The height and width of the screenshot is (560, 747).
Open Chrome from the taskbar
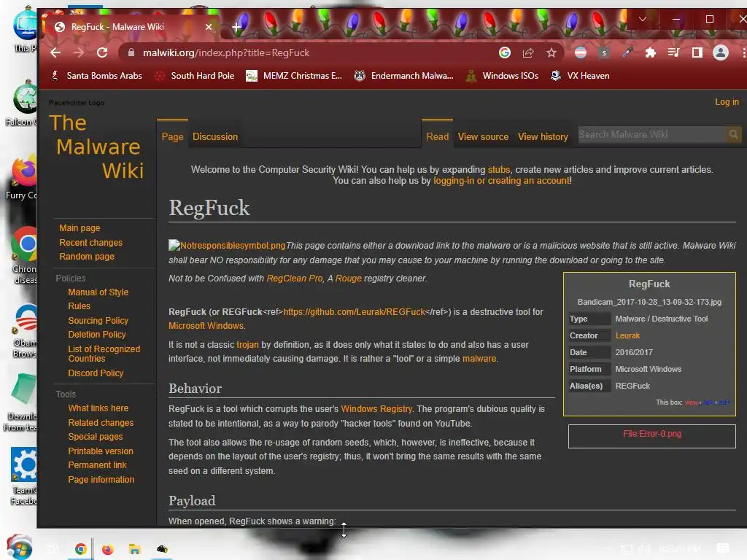(80, 549)
